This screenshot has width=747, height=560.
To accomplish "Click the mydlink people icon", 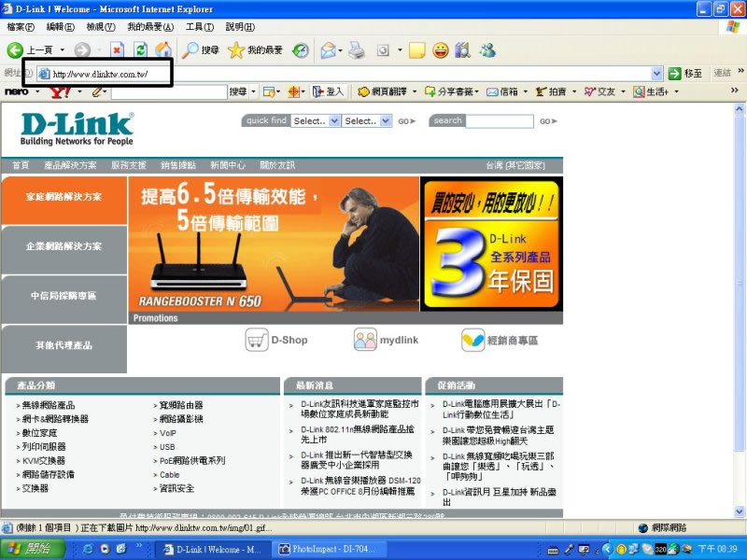I will [365, 340].
